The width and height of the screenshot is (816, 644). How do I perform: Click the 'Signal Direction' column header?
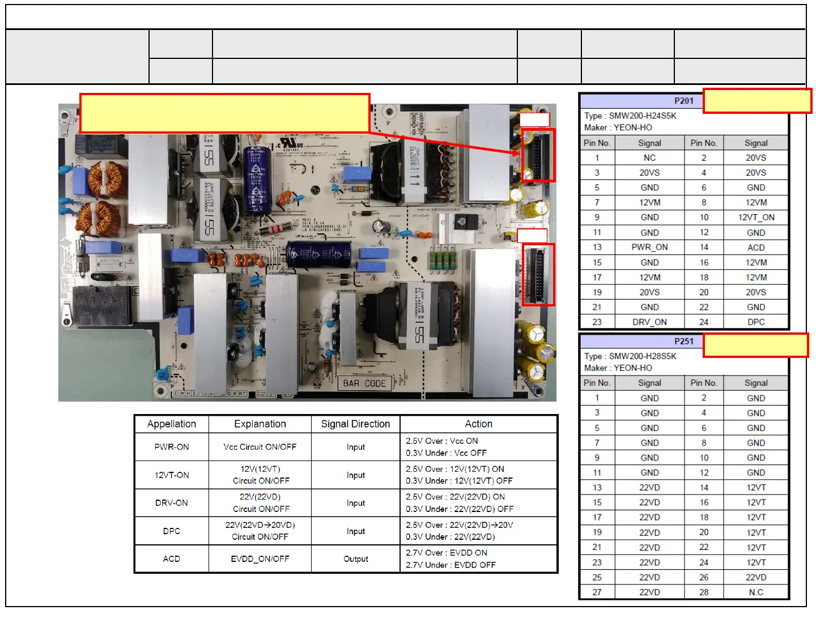click(355, 424)
